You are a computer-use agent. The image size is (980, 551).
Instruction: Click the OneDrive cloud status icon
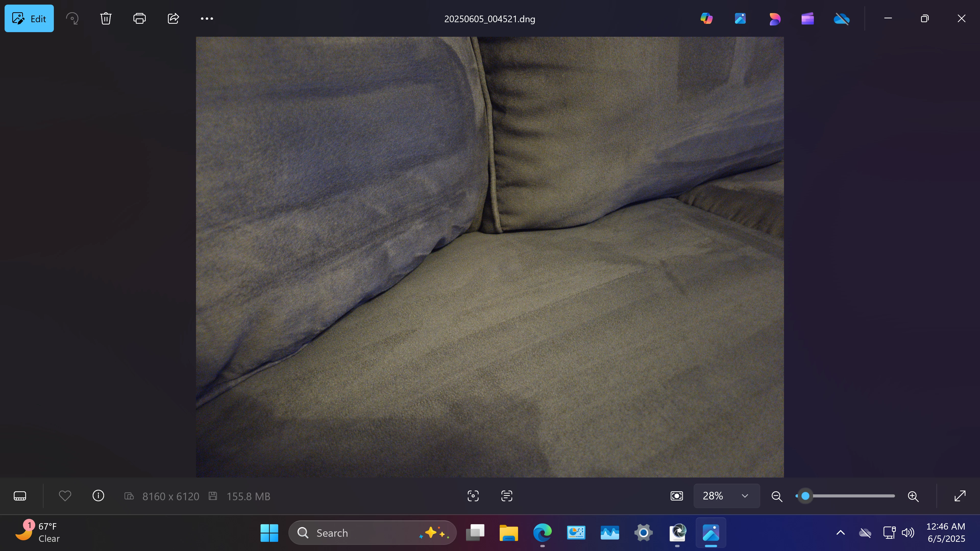[x=841, y=19]
